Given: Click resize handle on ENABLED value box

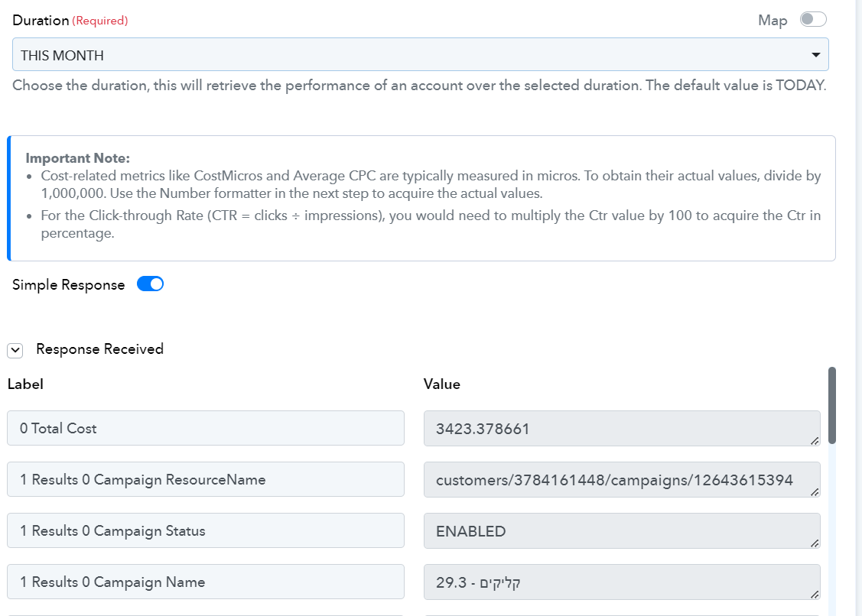Looking at the screenshot, I should point(815,543).
